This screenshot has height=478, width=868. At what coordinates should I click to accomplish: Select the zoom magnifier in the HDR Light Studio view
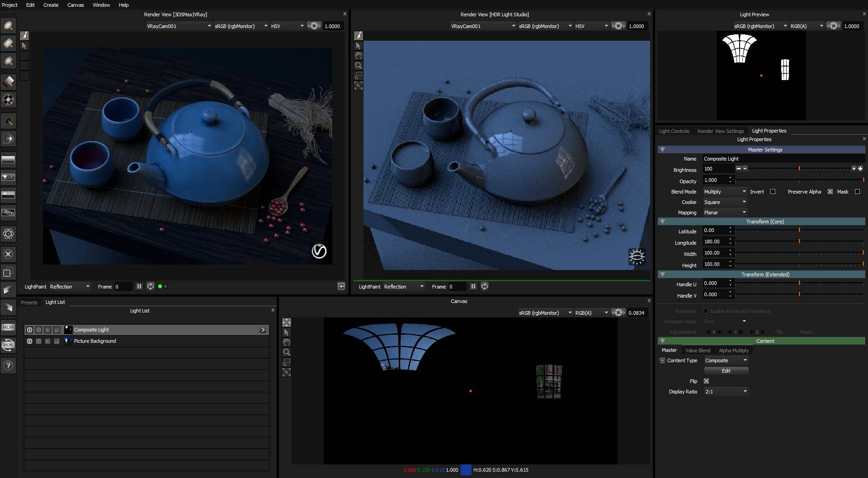coord(358,66)
